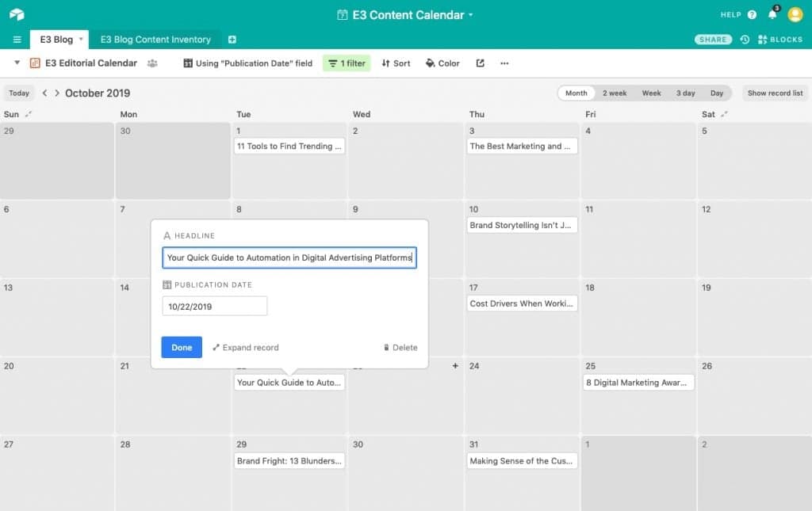The width and height of the screenshot is (812, 511).
Task: Go to previous month arrow
Action: [45, 93]
